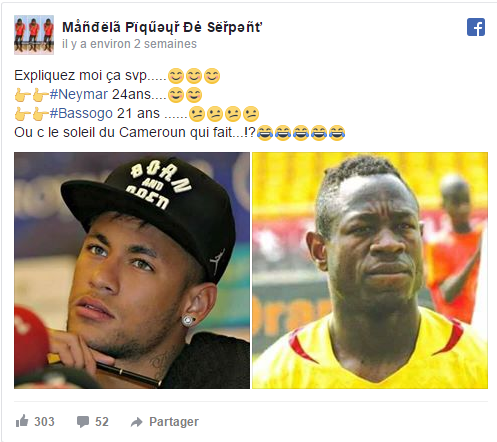Click the last laughing-tears emoji in the post

pos(337,133)
